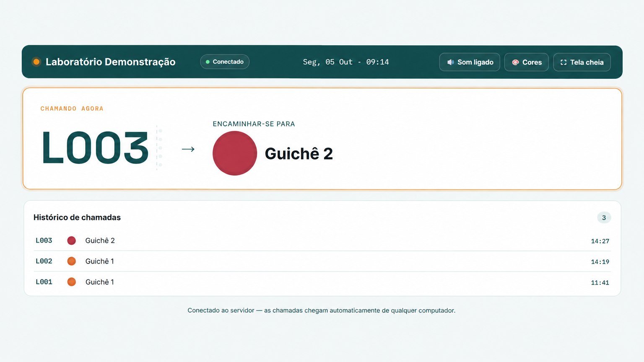Click the Histórico de chamadas heading

point(77,217)
